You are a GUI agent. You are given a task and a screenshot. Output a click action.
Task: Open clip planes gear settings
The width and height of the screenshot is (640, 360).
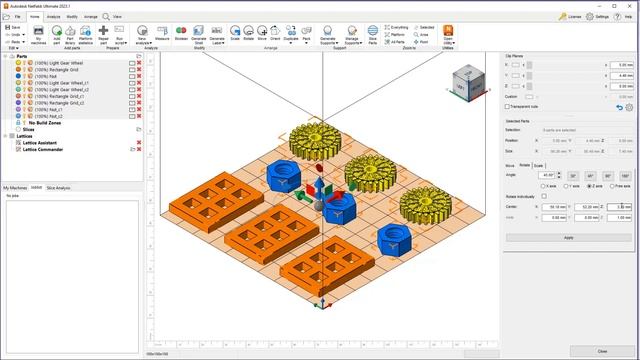629,107
